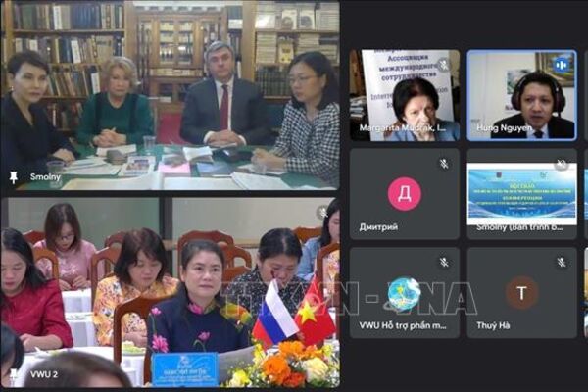Click Hung Nguyen's blue audio indicator icon
Viewport: 588px width, 392px height.
[562, 65]
